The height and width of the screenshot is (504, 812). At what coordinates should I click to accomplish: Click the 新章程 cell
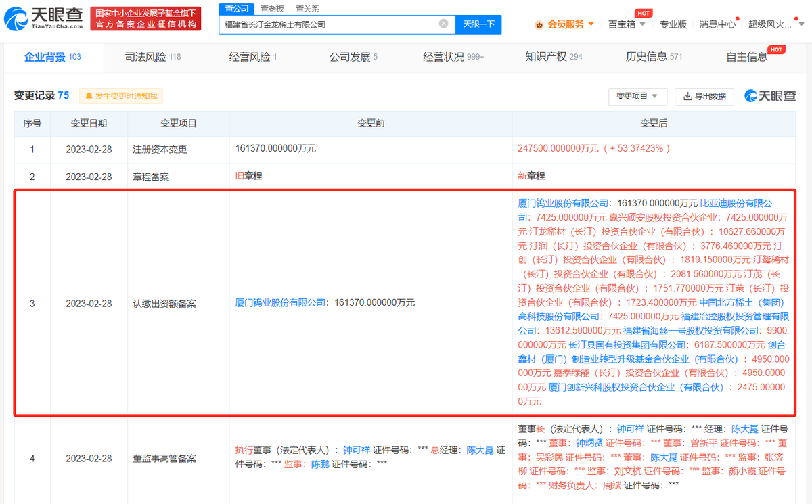tap(531, 175)
